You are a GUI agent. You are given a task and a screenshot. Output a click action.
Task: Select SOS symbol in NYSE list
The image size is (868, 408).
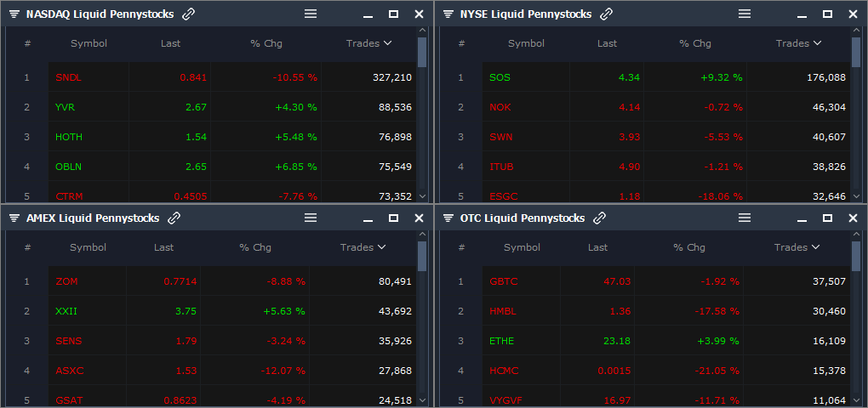(x=500, y=77)
